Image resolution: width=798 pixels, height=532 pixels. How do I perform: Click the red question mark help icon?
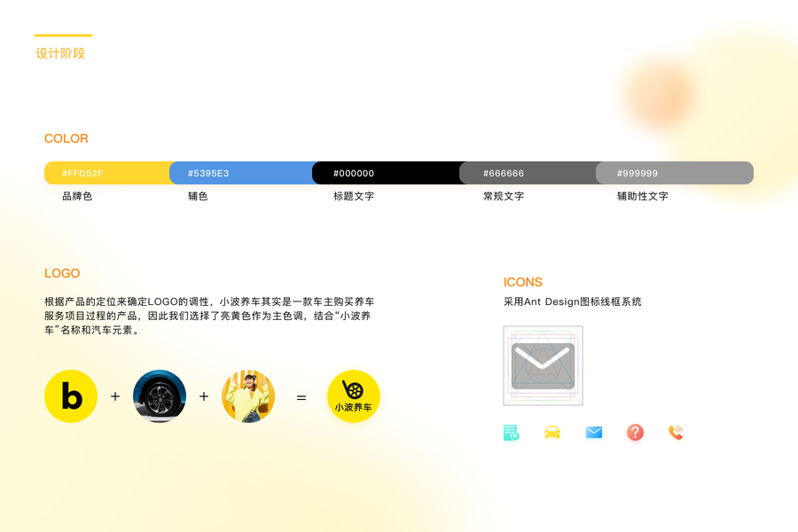click(635, 433)
